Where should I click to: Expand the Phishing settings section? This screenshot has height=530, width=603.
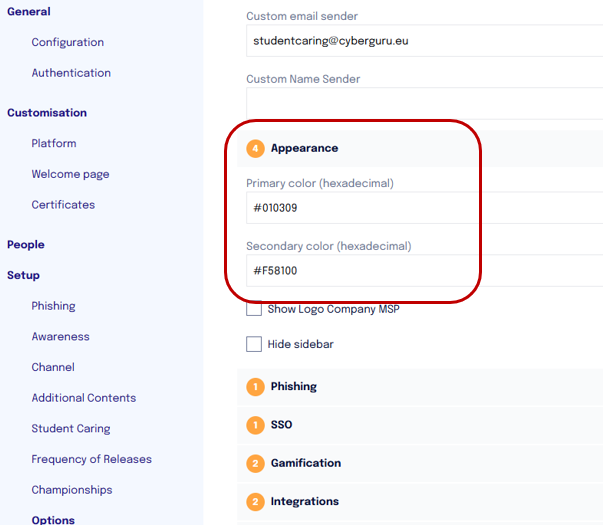(294, 387)
